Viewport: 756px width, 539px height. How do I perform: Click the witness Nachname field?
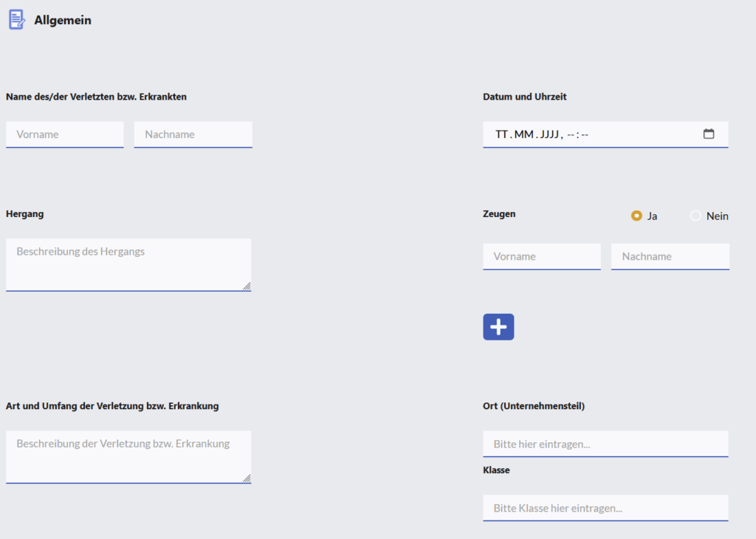(x=670, y=256)
